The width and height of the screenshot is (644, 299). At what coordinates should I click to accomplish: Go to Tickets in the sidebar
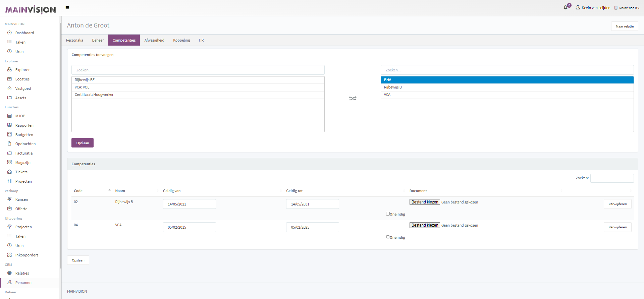[x=21, y=172]
